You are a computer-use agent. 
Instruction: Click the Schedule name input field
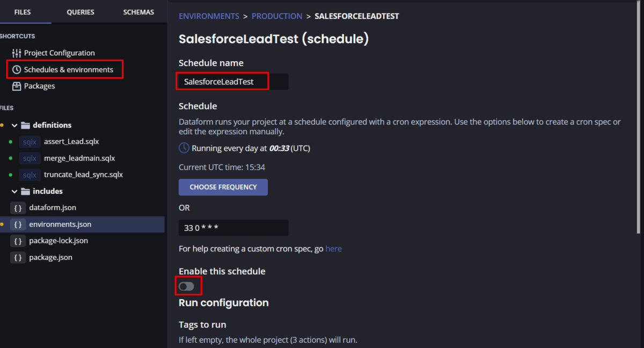(233, 82)
